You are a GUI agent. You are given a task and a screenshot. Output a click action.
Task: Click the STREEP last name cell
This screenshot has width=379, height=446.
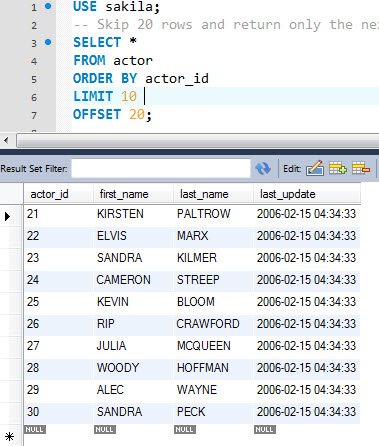point(213,280)
